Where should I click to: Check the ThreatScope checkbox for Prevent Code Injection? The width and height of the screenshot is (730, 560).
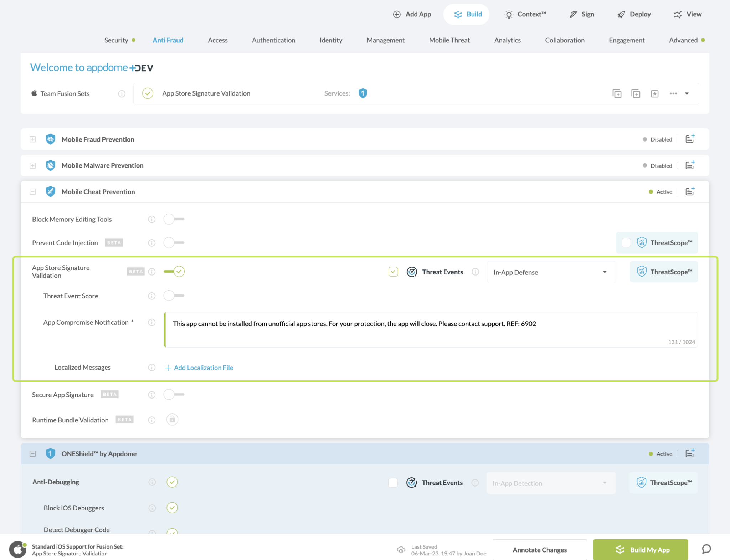[x=626, y=243]
